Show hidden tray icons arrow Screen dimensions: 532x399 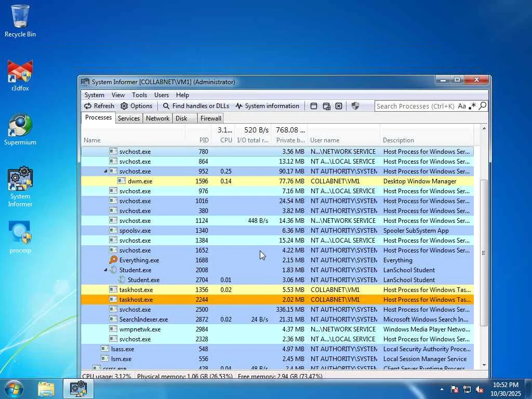[x=442, y=389]
